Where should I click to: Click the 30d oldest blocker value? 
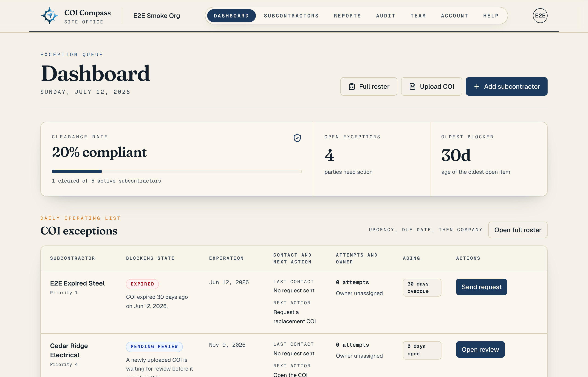tap(456, 155)
